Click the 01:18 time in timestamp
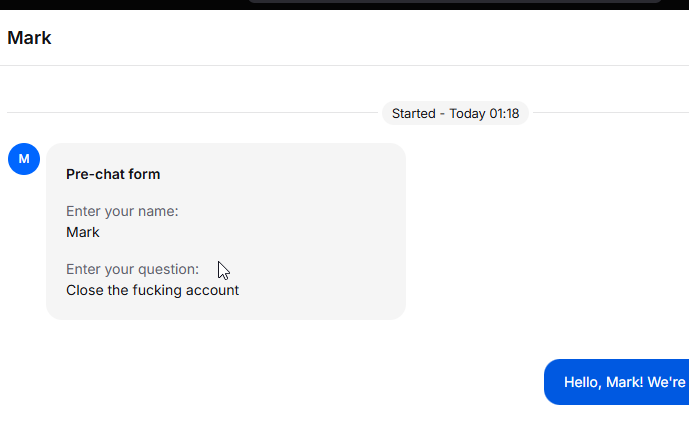The height and width of the screenshot is (426, 689). (x=504, y=113)
